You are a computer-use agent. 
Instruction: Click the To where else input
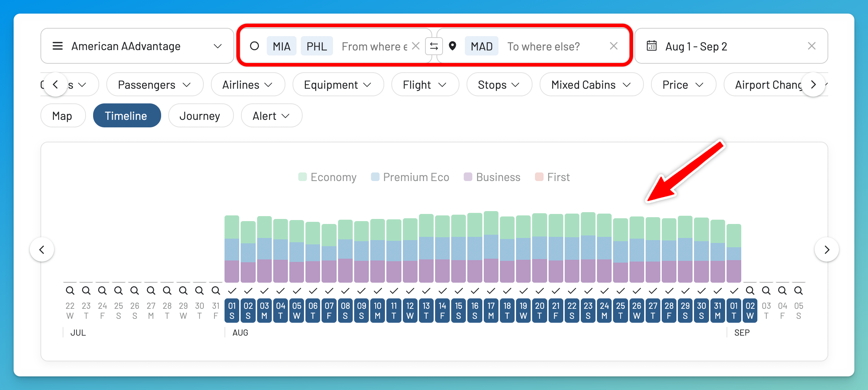(544, 46)
